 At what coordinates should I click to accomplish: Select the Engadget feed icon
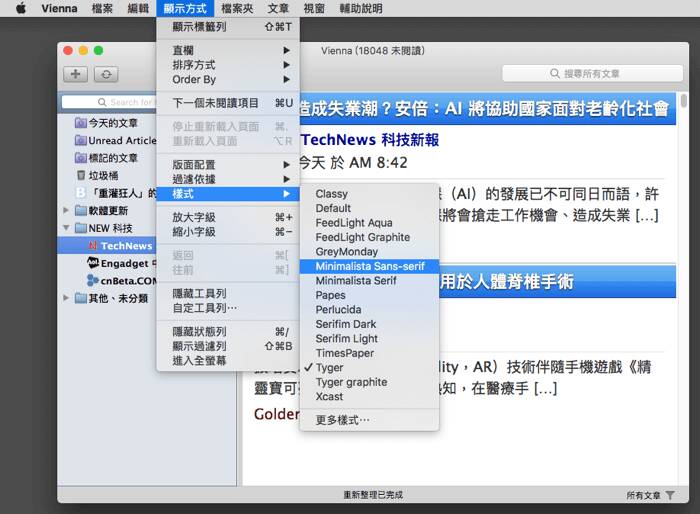[93, 263]
